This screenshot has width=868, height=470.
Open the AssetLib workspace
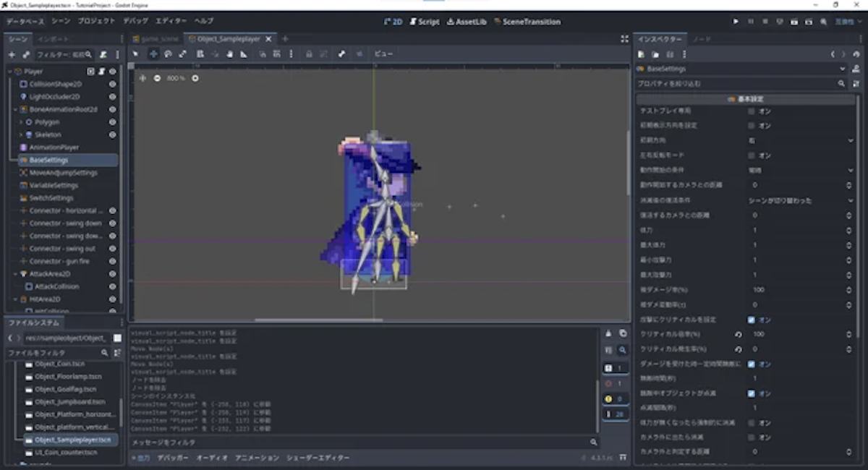(467, 22)
